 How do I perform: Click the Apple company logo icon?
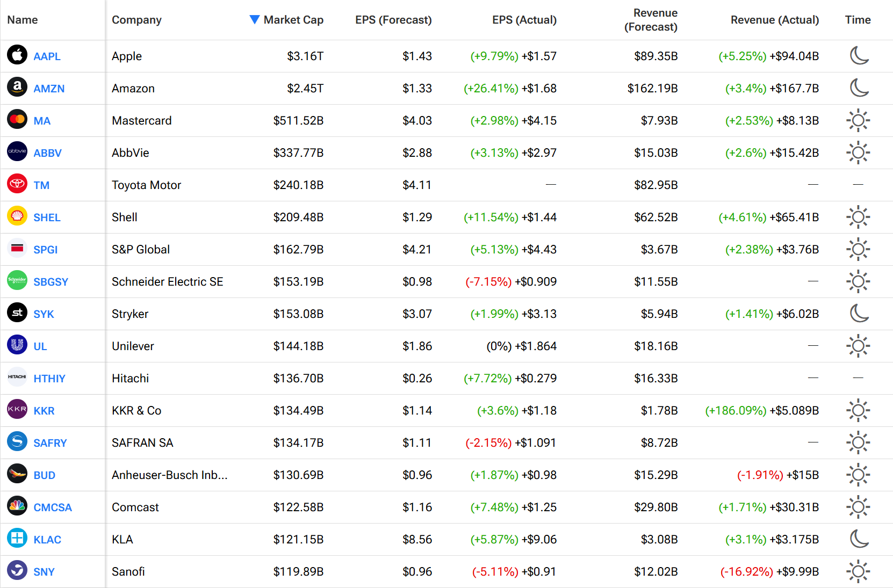[17, 55]
